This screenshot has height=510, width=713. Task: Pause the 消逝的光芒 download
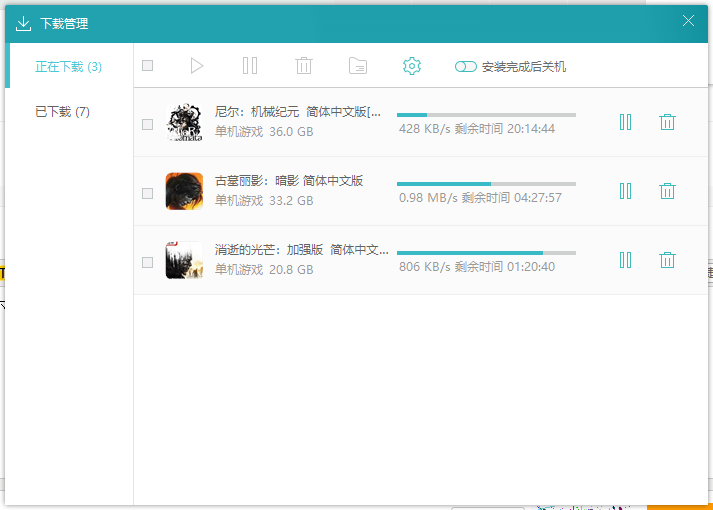click(625, 260)
